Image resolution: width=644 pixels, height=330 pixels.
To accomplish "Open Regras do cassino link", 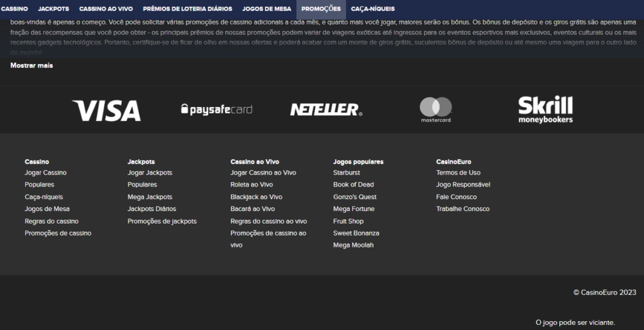I will pos(52,222).
